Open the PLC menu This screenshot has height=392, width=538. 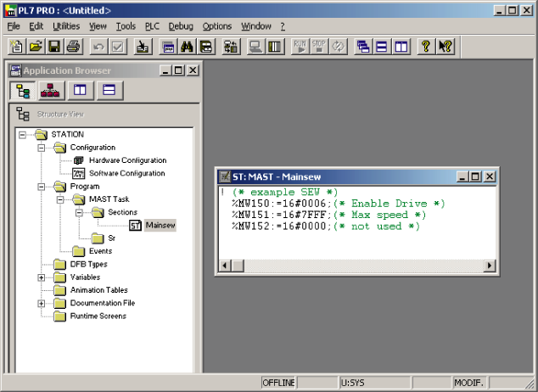152,26
